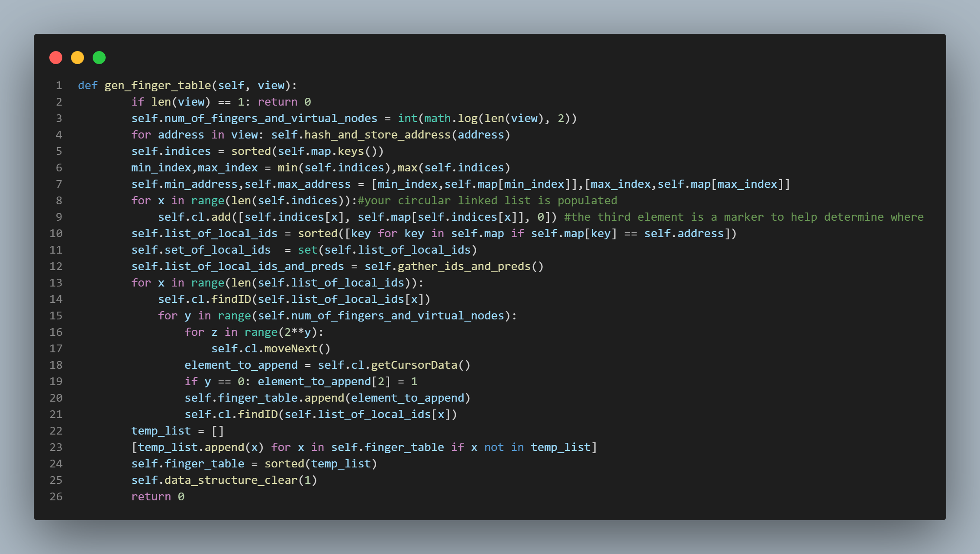Click 'sorted(self.map.keys())' on line 5
This screenshot has height=554, width=980.
pos(308,151)
